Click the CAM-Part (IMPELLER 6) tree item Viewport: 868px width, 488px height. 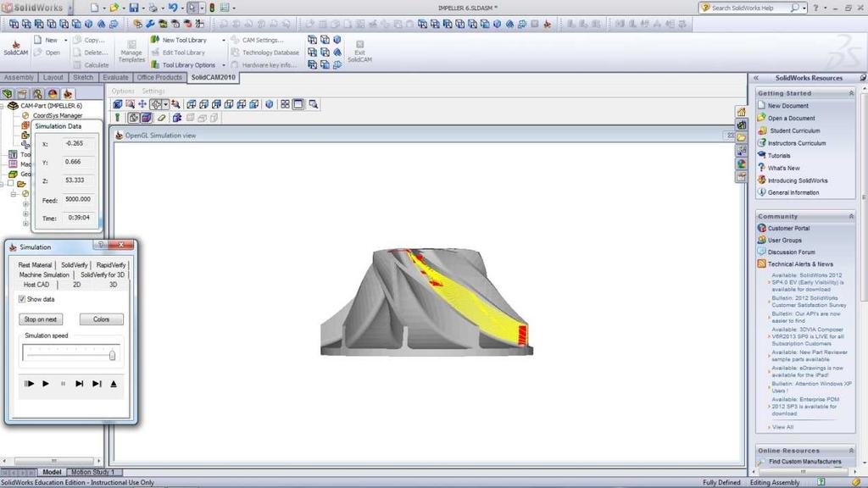pyautogui.click(x=51, y=106)
